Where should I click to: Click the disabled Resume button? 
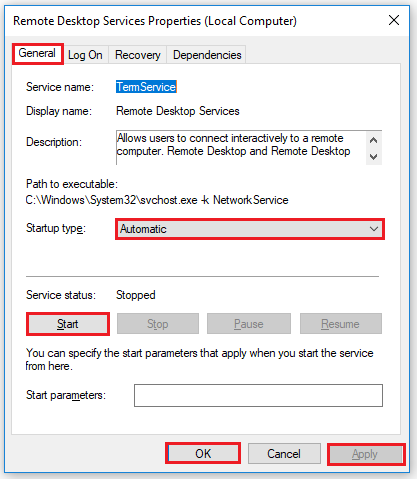[340, 324]
